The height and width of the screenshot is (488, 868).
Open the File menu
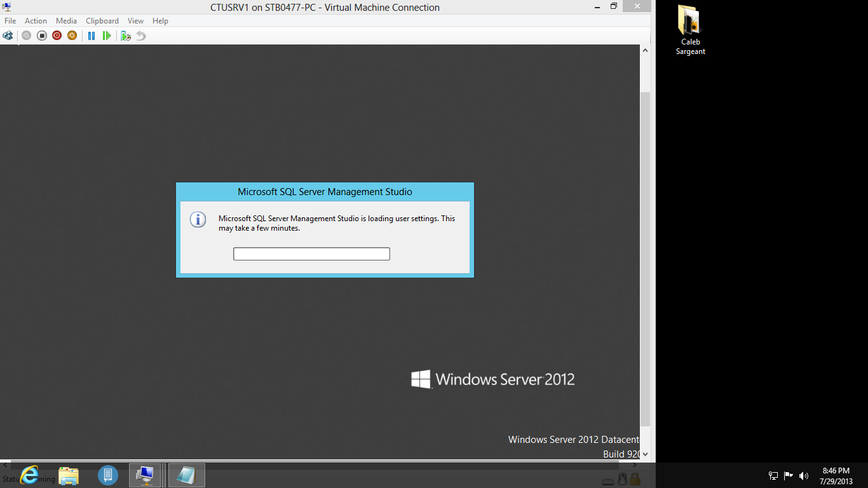(x=10, y=21)
